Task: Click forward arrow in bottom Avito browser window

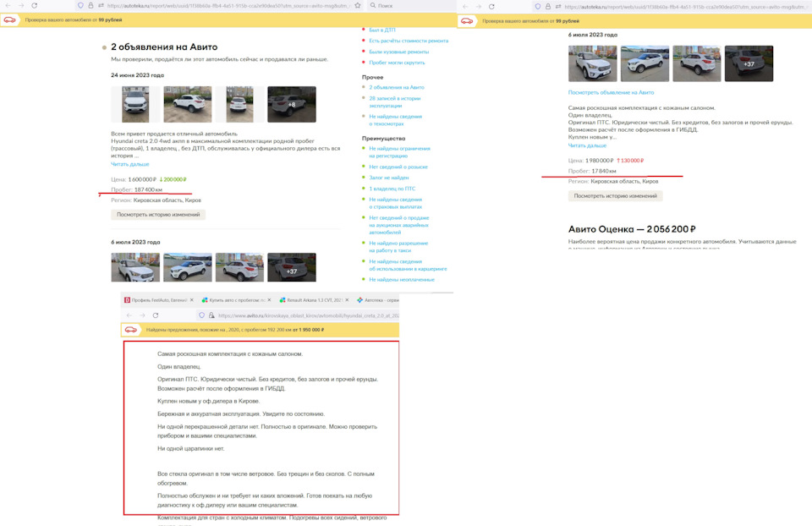Action: (x=142, y=315)
